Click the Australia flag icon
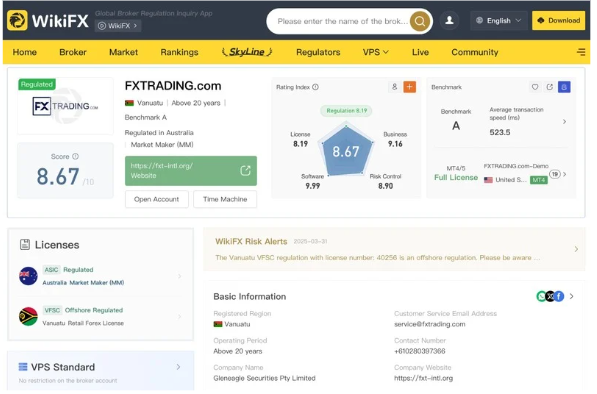Screen dimensions: 597x394 tap(28, 276)
